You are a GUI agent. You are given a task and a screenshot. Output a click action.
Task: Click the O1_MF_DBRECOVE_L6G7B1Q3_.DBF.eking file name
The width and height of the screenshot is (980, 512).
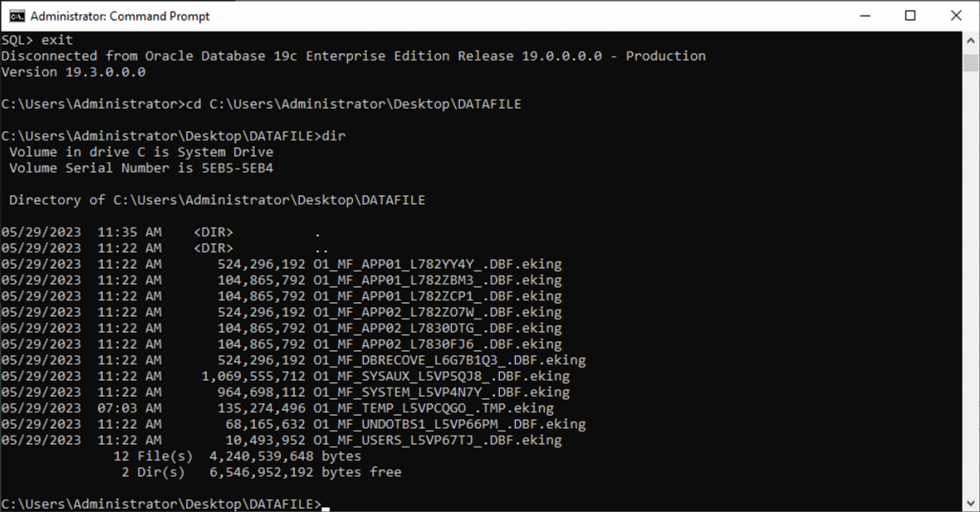tap(449, 360)
